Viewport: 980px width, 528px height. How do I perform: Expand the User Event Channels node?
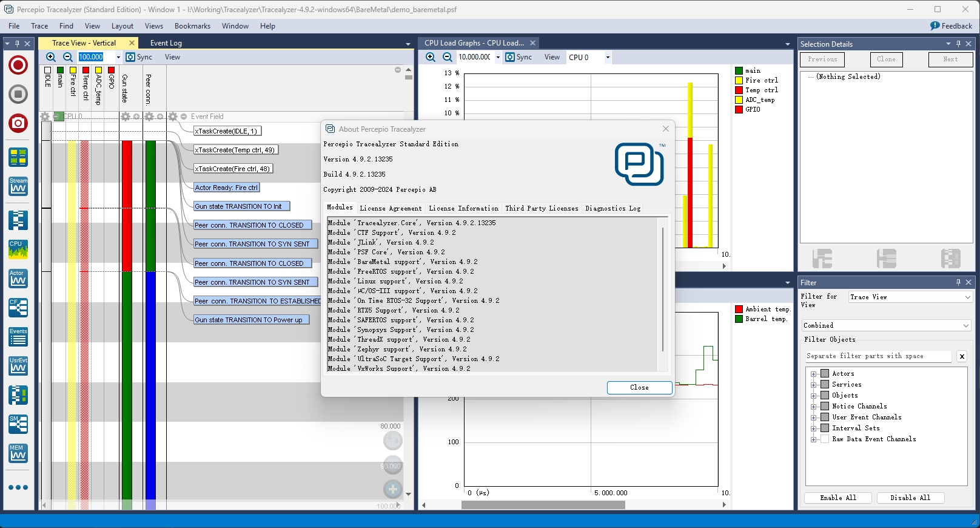tap(814, 418)
